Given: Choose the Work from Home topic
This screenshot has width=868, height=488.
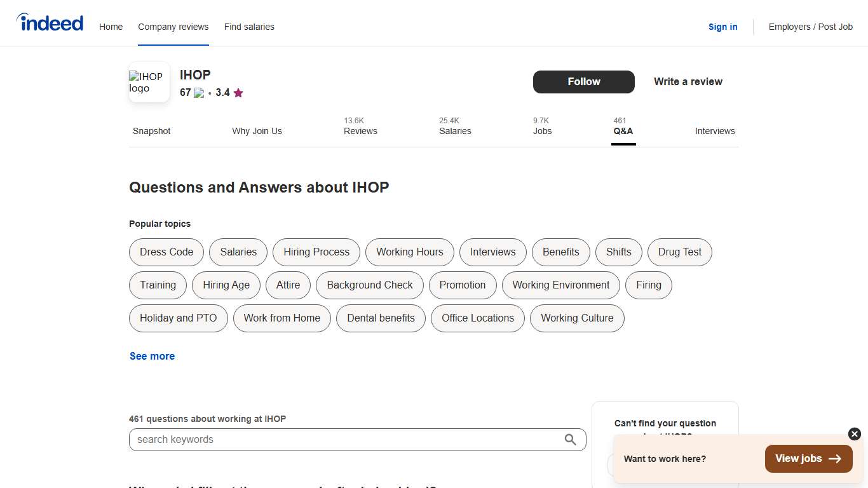Looking at the screenshot, I should pos(281,318).
